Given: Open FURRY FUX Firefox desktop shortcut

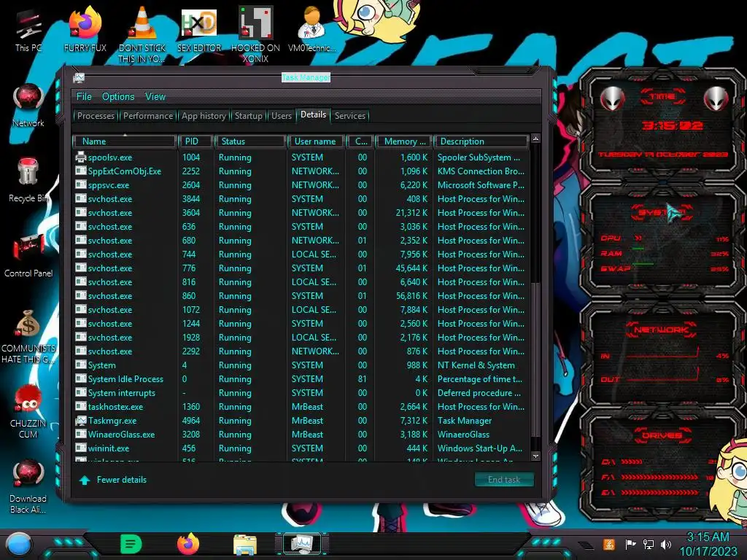Looking at the screenshot, I should [x=85, y=31].
